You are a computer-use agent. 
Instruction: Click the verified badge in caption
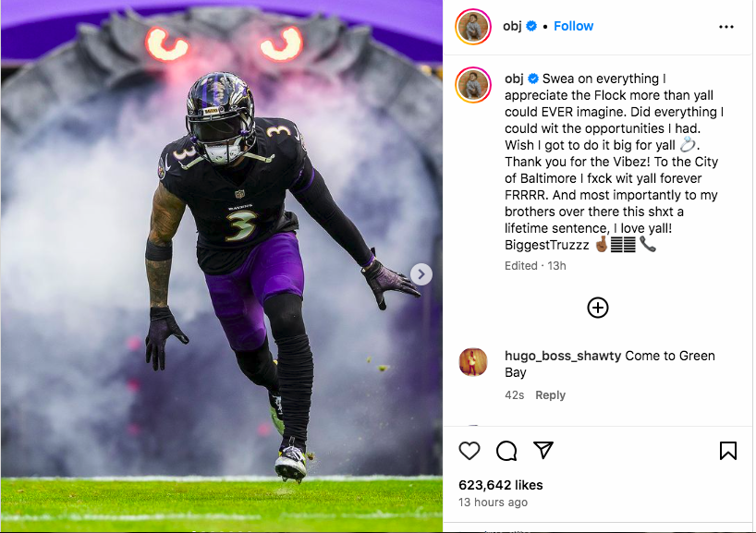(533, 79)
